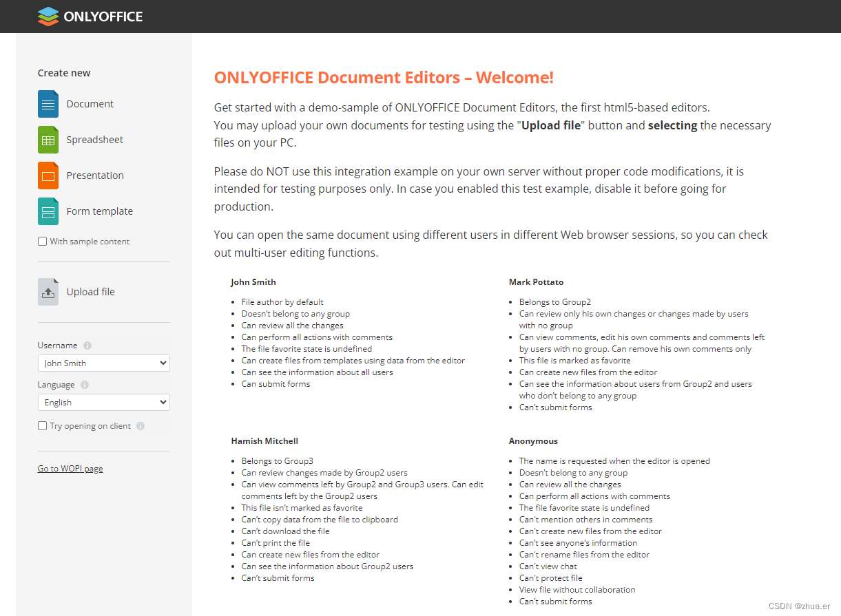Click the Anonymous user heading
The width and height of the screenshot is (841, 616).
click(533, 441)
